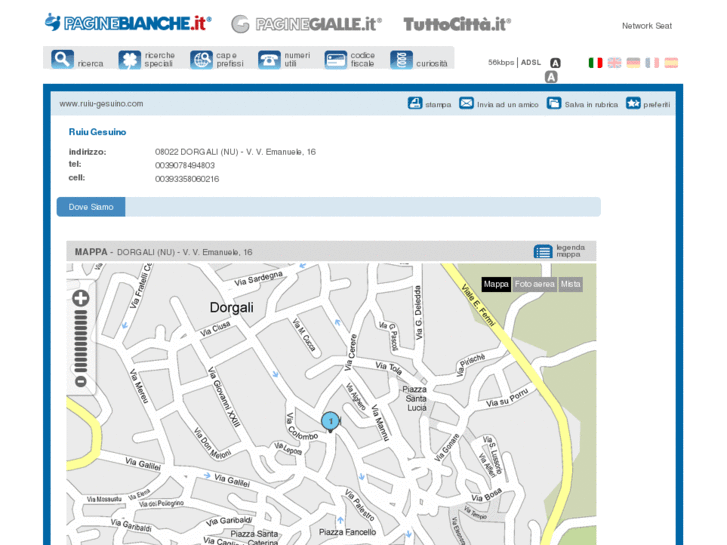Open the PagineBianche.it logo link
Viewport: 727px width, 545px height.
128,23
